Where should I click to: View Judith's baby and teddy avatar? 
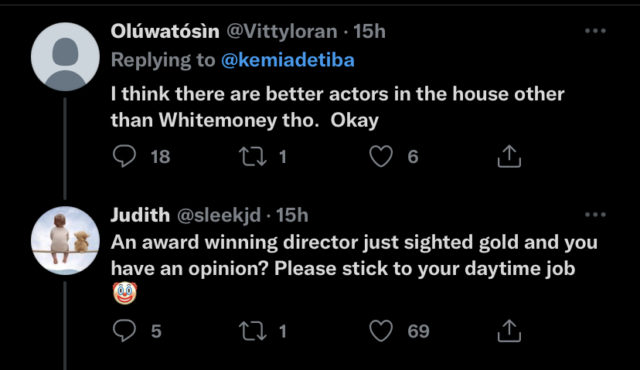point(65,241)
